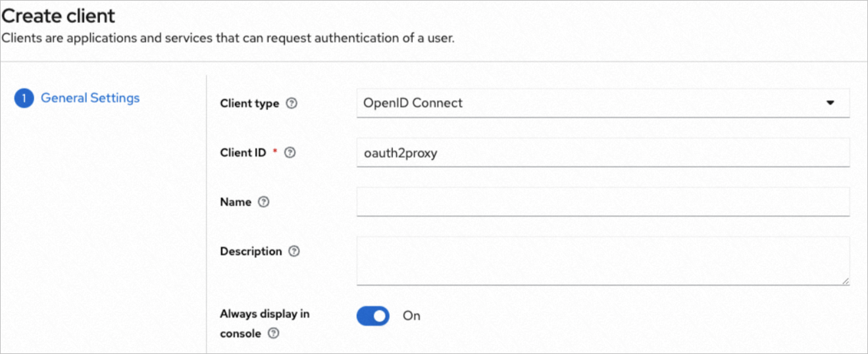Click the Client ID field containing oauth2proxy
Viewport: 868px width, 354px height.
[602, 153]
